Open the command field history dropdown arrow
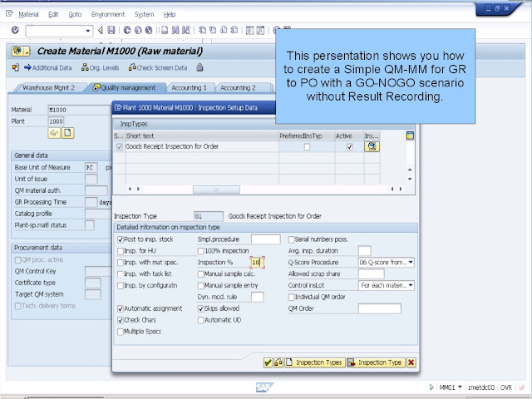The height and width of the screenshot is (399, 532). [88, 31]
